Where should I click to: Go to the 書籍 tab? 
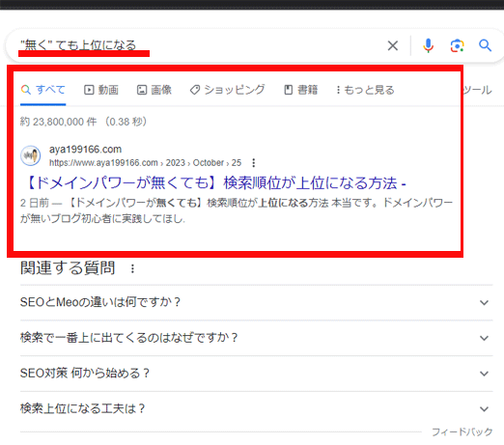coord(301,90)
